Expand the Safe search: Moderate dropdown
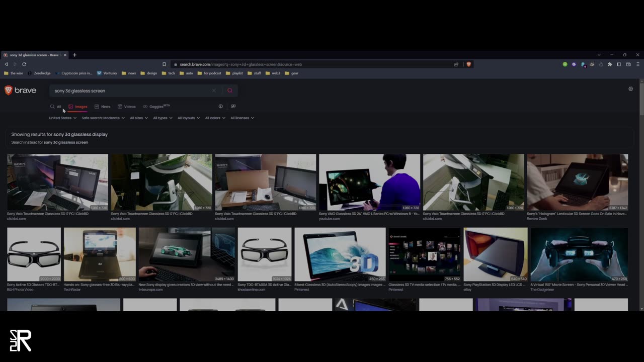 point(103,118)
